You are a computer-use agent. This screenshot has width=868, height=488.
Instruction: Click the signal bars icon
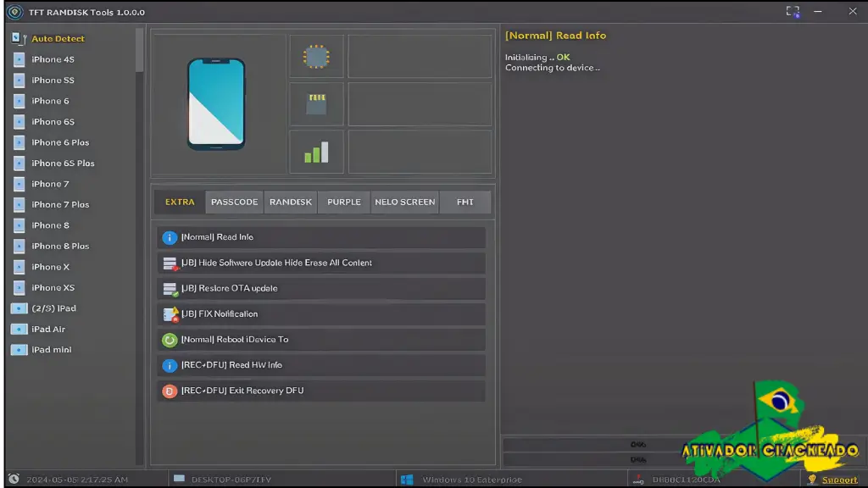coord(316,152)
